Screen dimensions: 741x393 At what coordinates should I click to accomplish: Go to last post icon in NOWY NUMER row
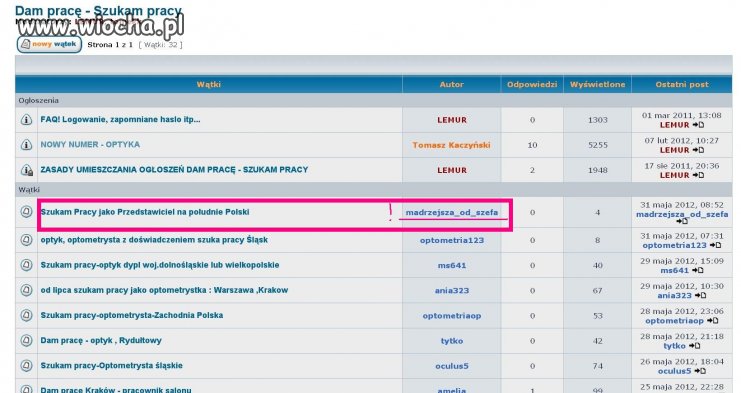point(698,150)
